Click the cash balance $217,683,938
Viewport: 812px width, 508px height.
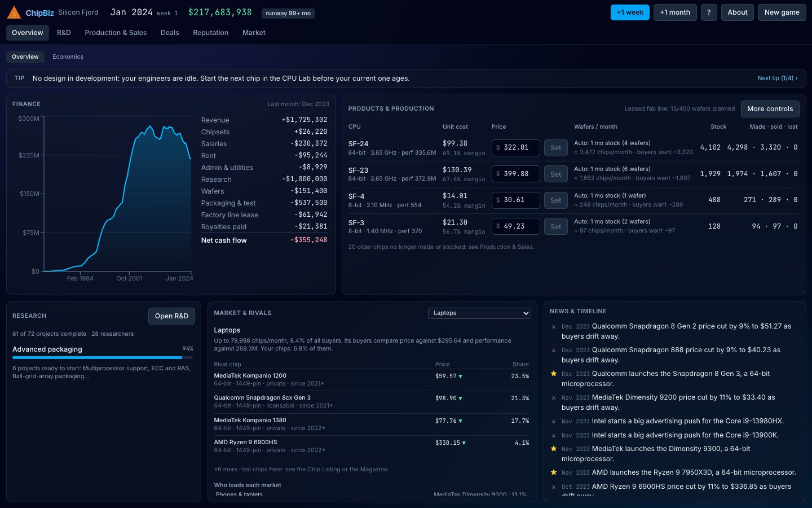click(x=220, y=12)
